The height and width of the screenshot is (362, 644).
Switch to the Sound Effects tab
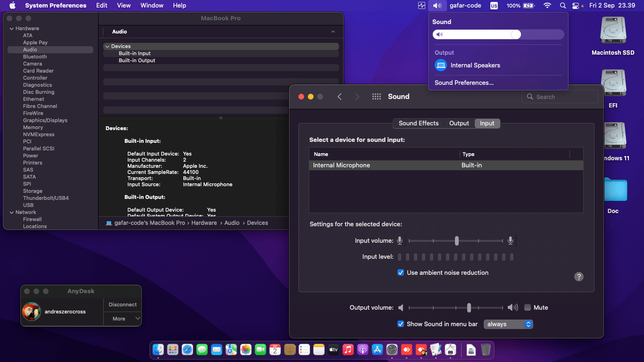pyautogui.click(x=419, y=123)
